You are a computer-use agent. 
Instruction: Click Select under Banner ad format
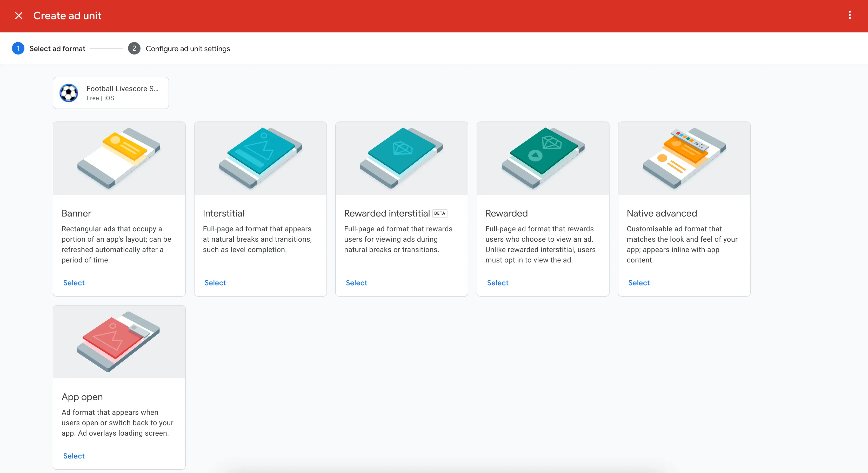(x=74, y=282)
